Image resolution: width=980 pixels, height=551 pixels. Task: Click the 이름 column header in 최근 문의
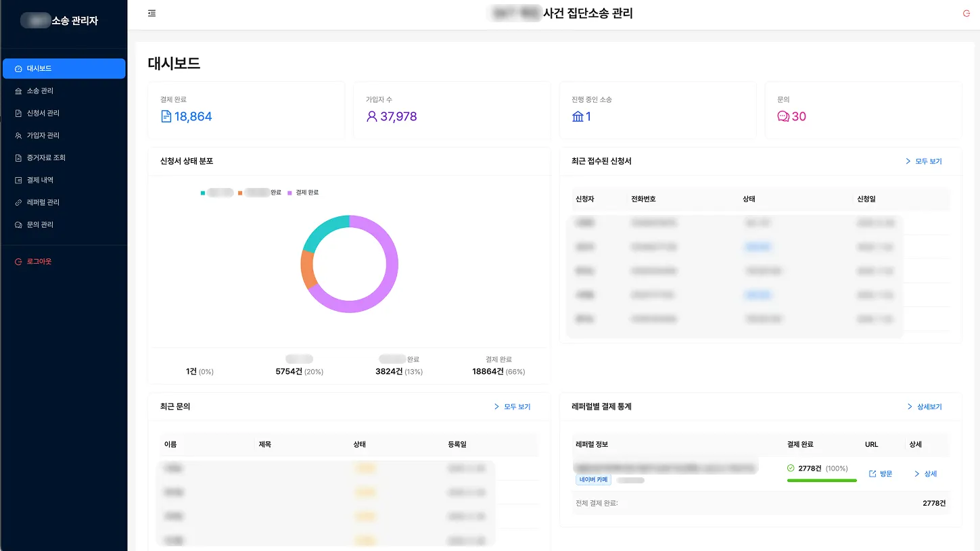click(x=170, y=444)
